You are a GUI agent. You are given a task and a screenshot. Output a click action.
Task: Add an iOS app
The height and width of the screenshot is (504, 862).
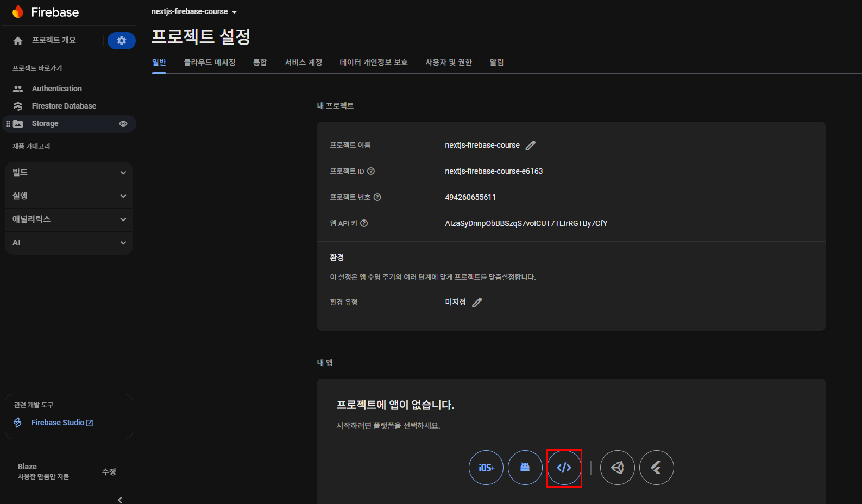(x=486, y=468)
